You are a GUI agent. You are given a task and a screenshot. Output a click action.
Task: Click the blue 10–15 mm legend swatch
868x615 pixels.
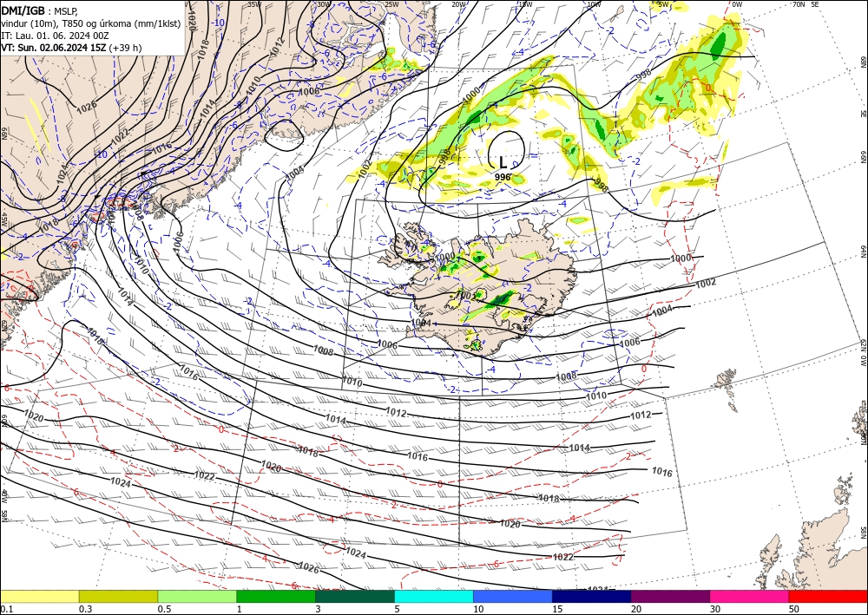pos(513,596)
